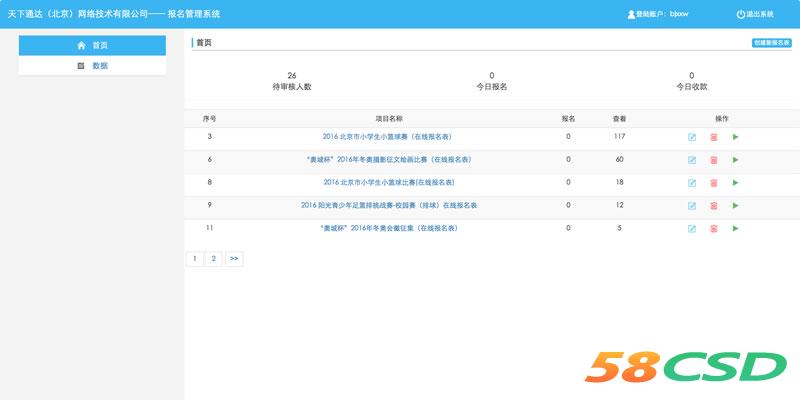Open the 数据 sidebar menu item
This screenshot has height=400, width=800.
click(x=92, y=66)
